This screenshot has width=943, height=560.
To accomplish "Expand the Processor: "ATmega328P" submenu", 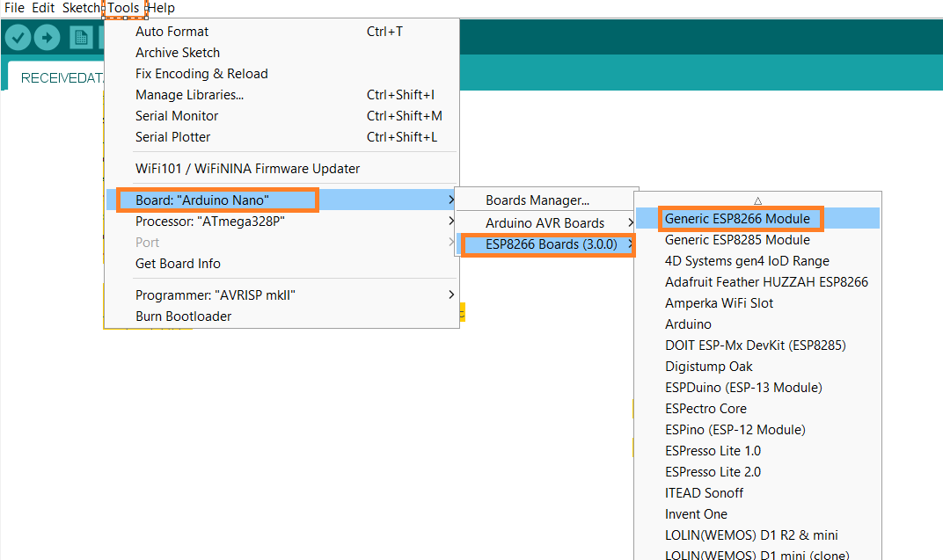I will click(281, 222).
